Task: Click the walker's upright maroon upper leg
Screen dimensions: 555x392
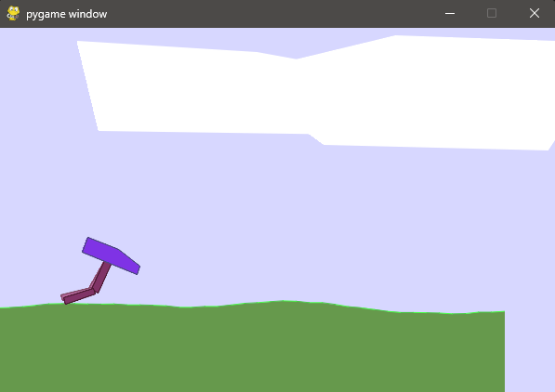Action: tap(101, 277)
